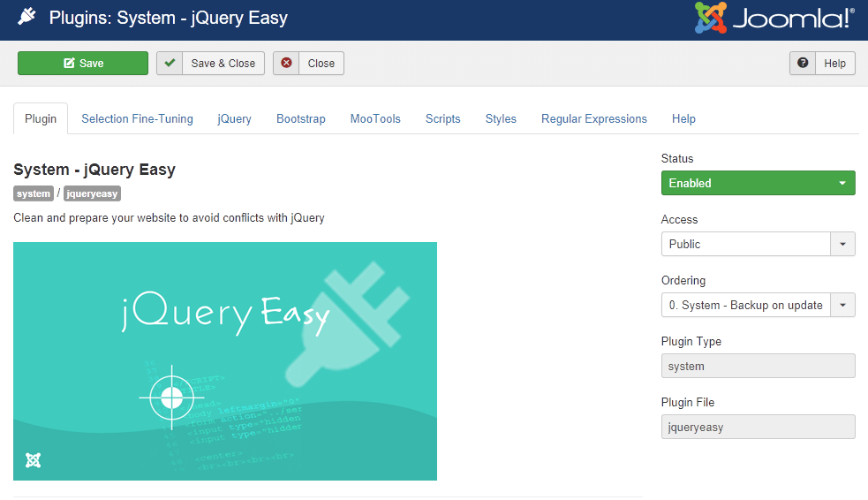
Task: Click the System - jQuery Easy heading
Action: pyautogui.click(x=94, y=170)
